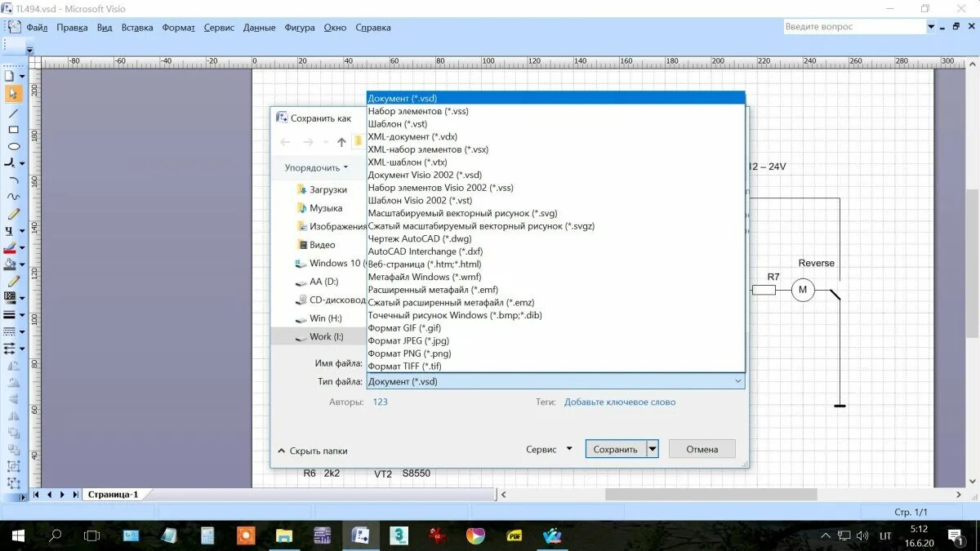Open taskbar search magnifier

pyautogui.click(x=55, y=535)
